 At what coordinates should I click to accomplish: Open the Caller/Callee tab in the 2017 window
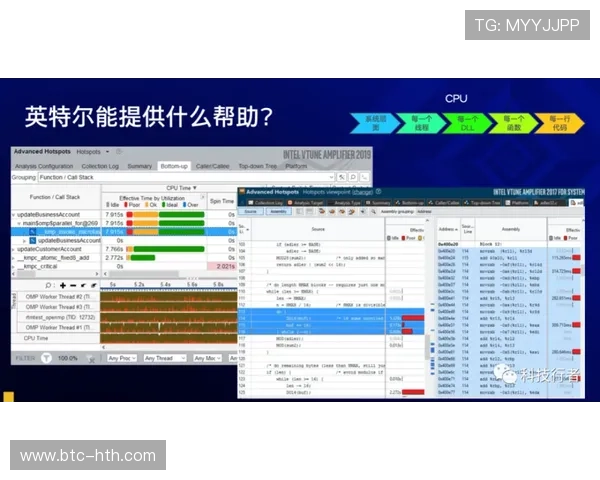point(444,202)
